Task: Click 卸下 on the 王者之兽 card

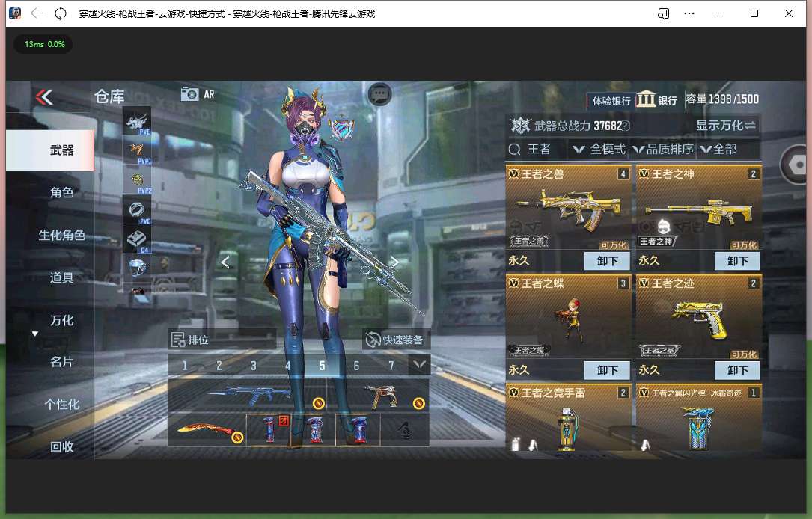Action: (x=607, y=261)
